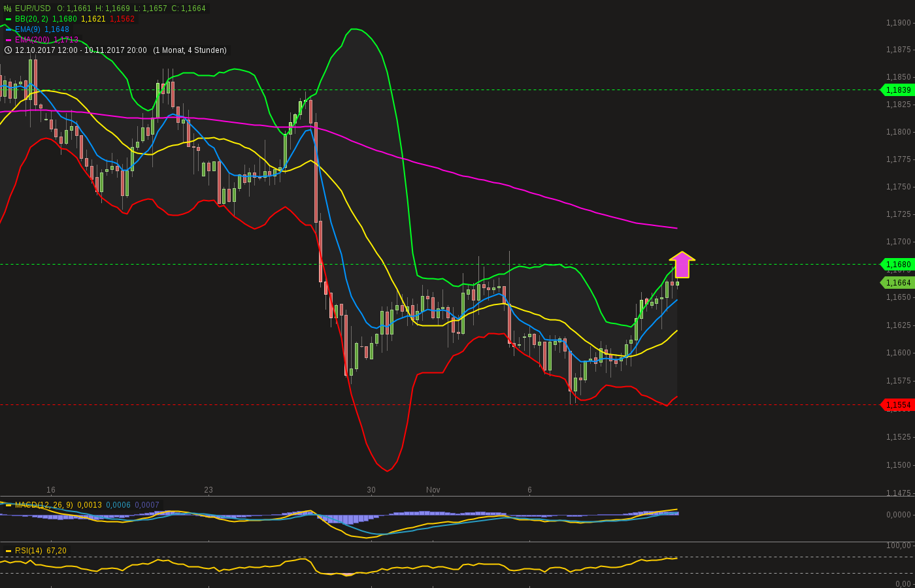Click the candlestick icon beside EUR/USD
The height and width of the screenshot is (588, 915).
[8, 8]
